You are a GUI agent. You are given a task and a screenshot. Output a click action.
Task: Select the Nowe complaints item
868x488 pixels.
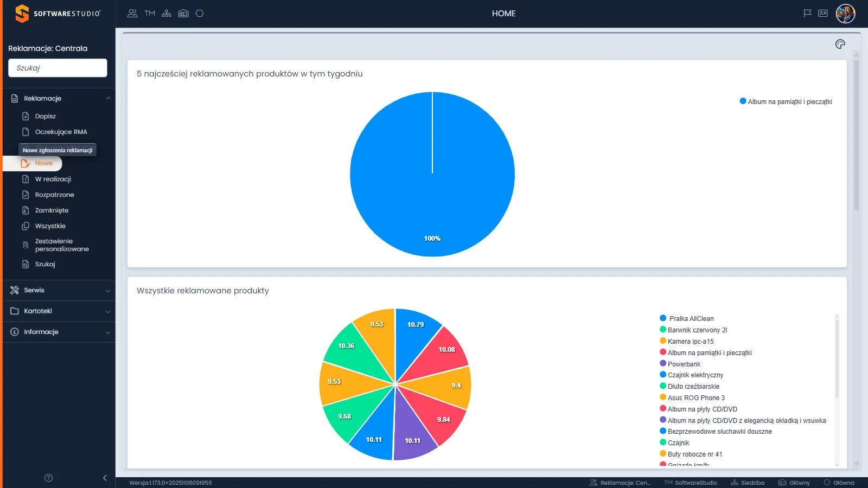33,163
